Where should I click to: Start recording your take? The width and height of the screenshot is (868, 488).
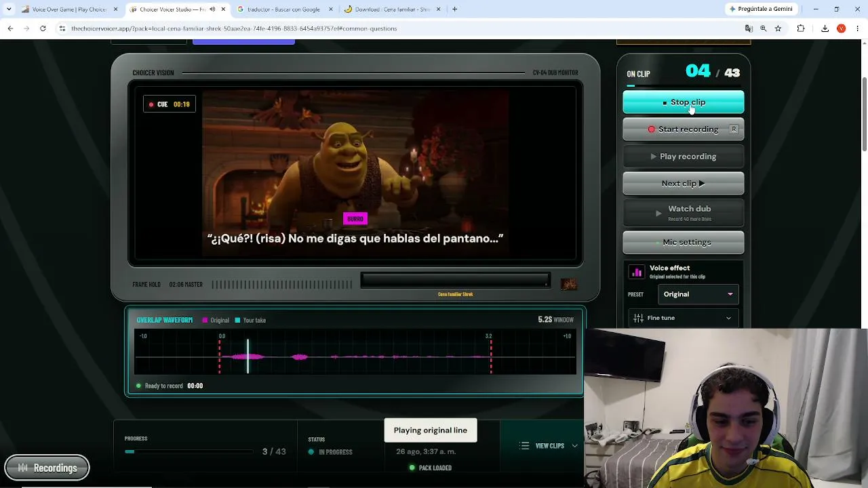point(683,129)
